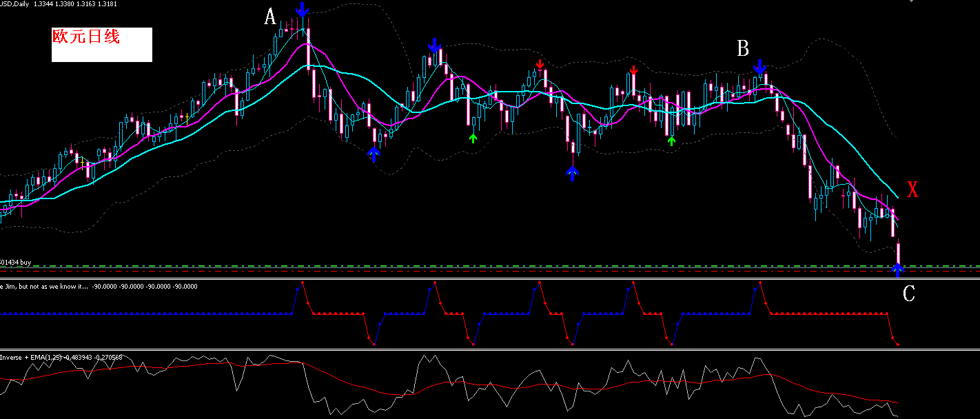Click the 'USD,Daily' chart title text
The image size is (980, 419).
pyautogui.click(x=14, y=4)
